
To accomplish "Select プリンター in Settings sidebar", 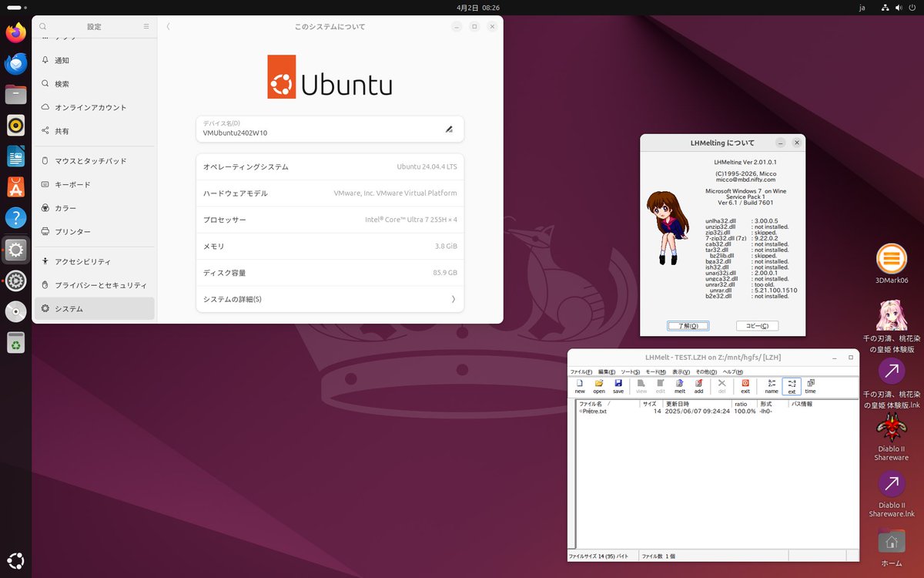I will click(95, 232).
